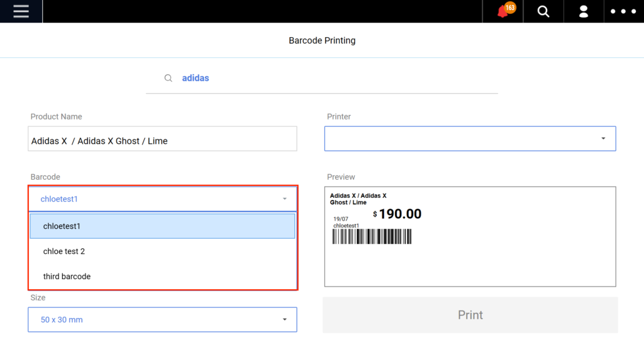
Task: Open the Printer dropdown
Action: tap(470, 138)
